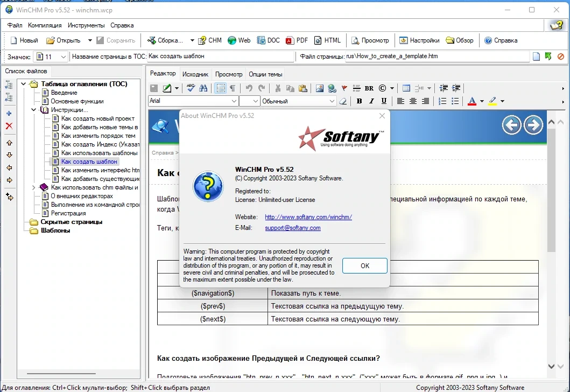570x392 pixels.
Task: Click the red X delete icon in sidebar
Action: click(x=9, y=126)
